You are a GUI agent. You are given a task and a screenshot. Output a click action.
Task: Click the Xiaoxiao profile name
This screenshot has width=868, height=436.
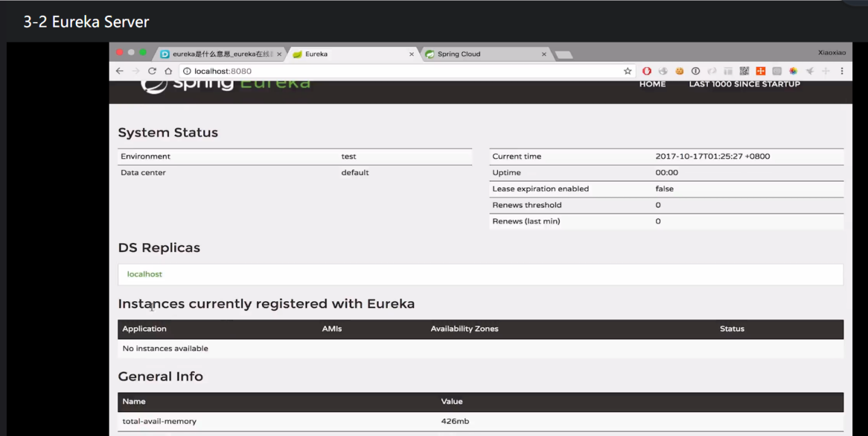(832, 53)
